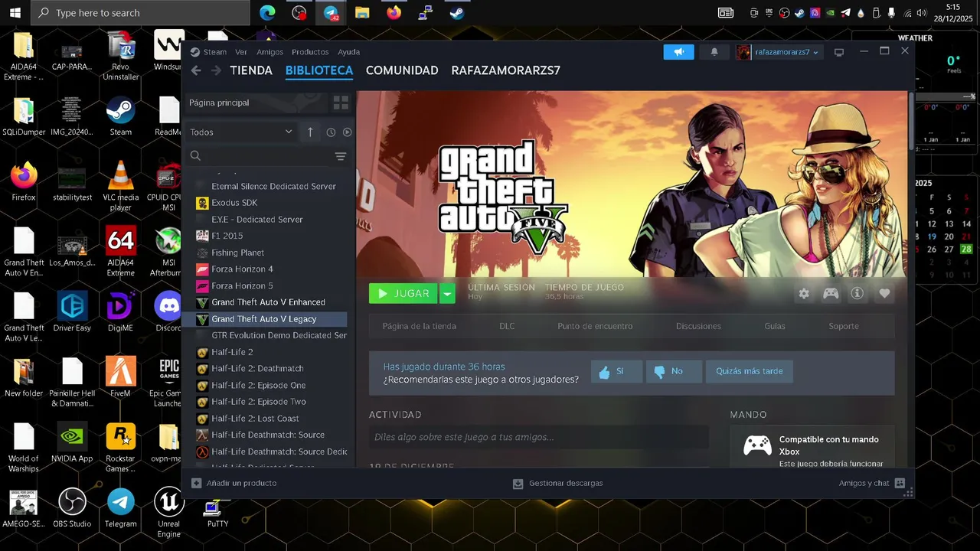The height and width of the screenshot is (551, 980).
Task: Toggle the ready-to-play filter icon
Action: click(347, 132)
